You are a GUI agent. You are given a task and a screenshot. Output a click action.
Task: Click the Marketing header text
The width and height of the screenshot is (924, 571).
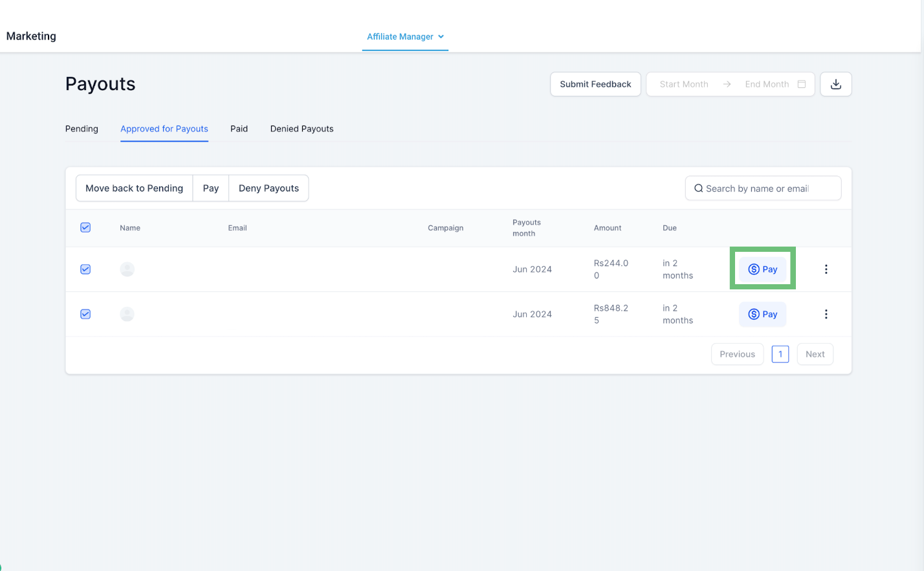(x=31, y=36)
